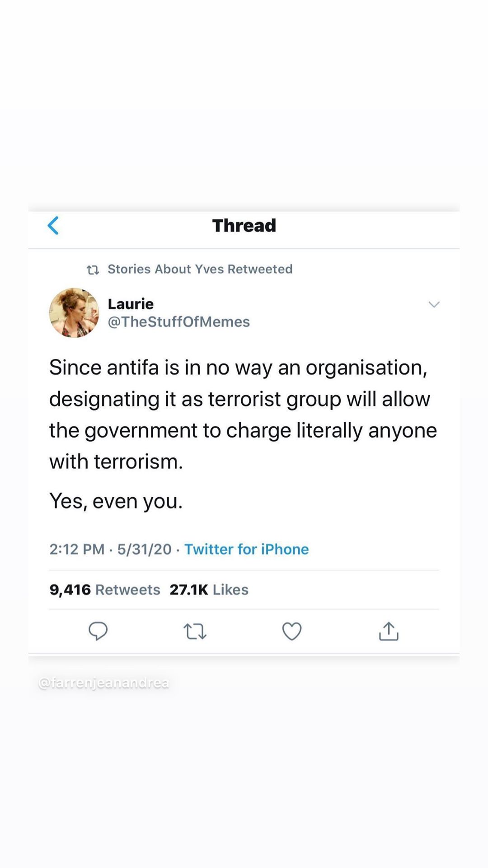Click the 2:12 PM timestamp

click(77, 549)
